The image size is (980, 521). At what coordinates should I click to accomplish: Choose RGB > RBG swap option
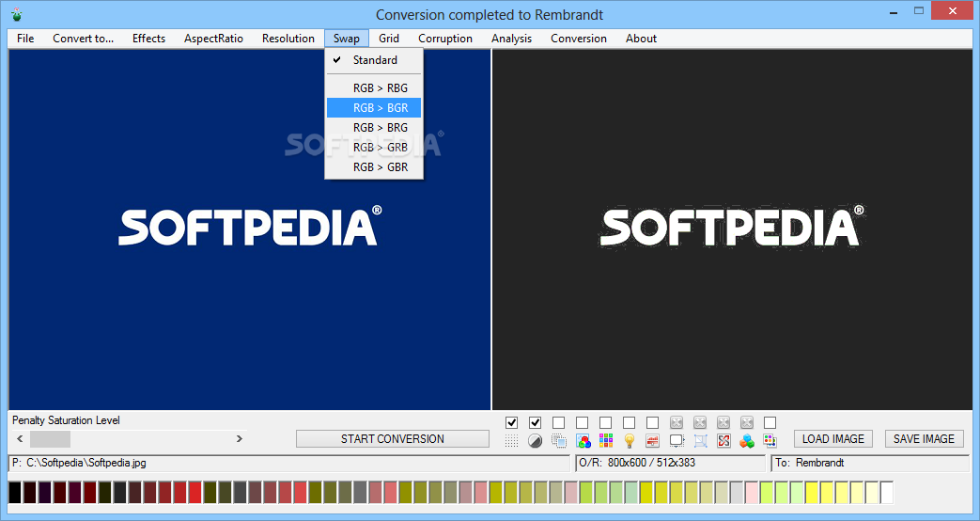click(374, 88)
